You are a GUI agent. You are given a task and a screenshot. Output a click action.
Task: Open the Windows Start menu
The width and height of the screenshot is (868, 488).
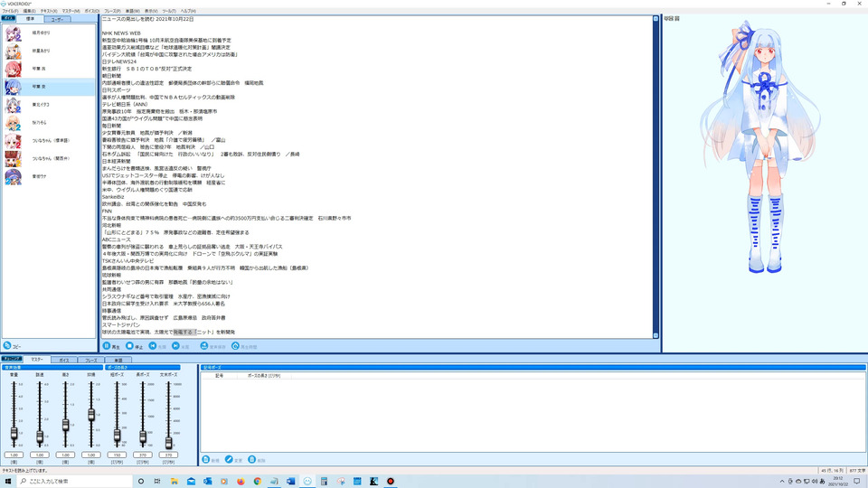point(8,482)
